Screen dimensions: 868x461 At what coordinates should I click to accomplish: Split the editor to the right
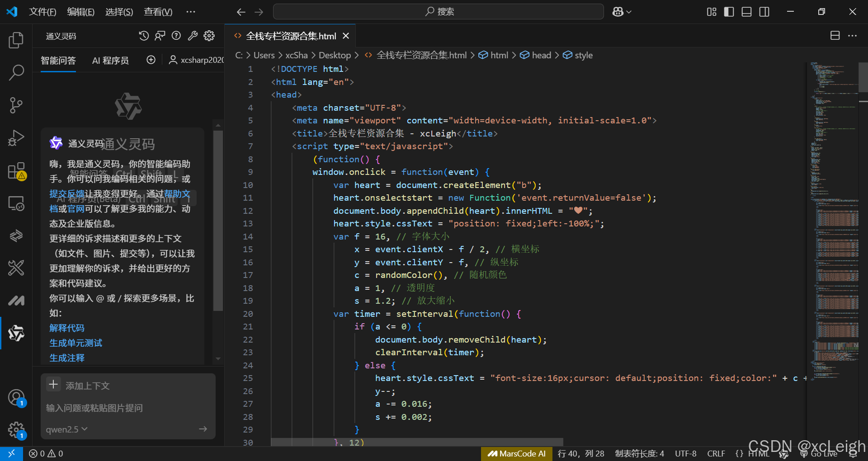(x=835, y=36)
